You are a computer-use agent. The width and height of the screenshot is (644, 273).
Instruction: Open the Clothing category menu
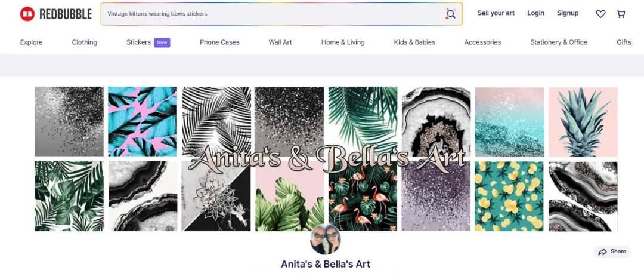point(85,42)
